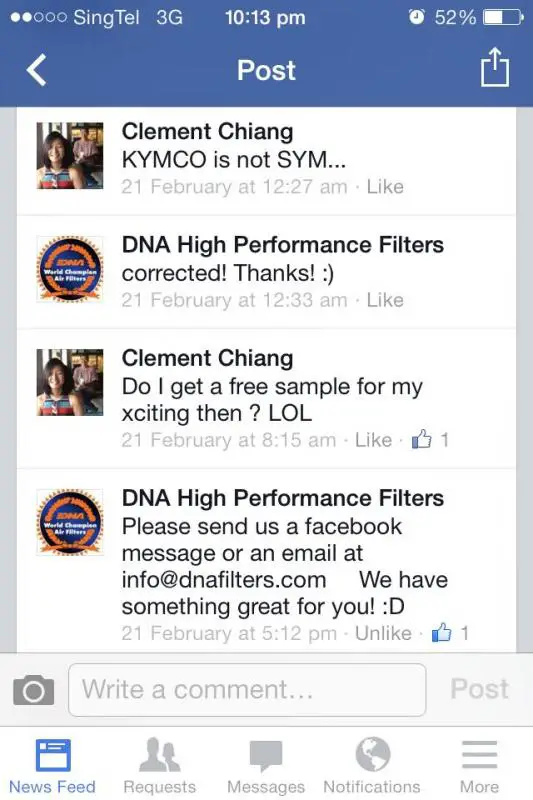Tap the greyed Post button
This screenshot has height=800, width=533.
(x=479, y=689)
